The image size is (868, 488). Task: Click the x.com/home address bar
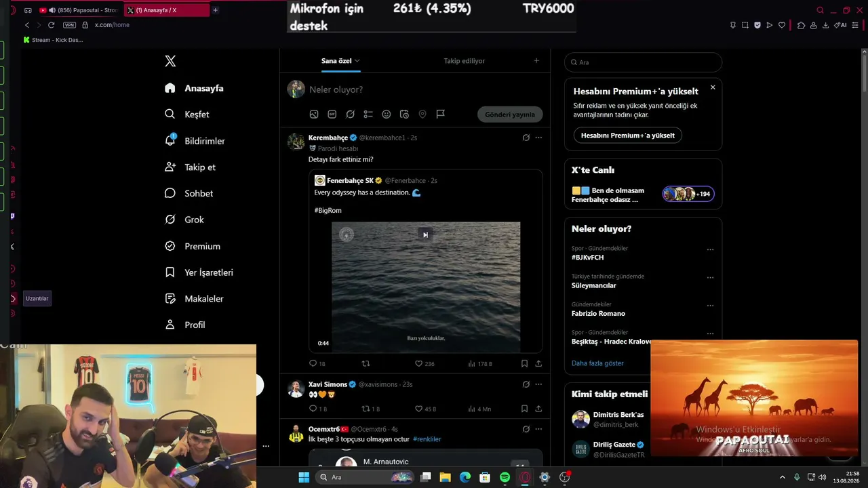pyautogui.click(x=112, y=25)
